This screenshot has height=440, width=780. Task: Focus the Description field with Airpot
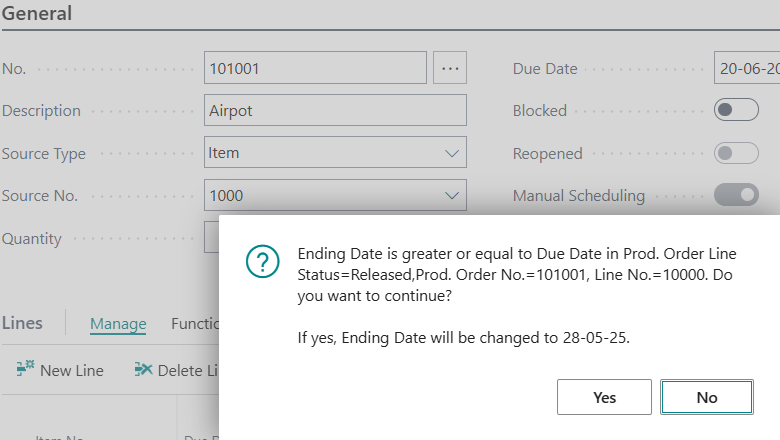click(335, 110)
